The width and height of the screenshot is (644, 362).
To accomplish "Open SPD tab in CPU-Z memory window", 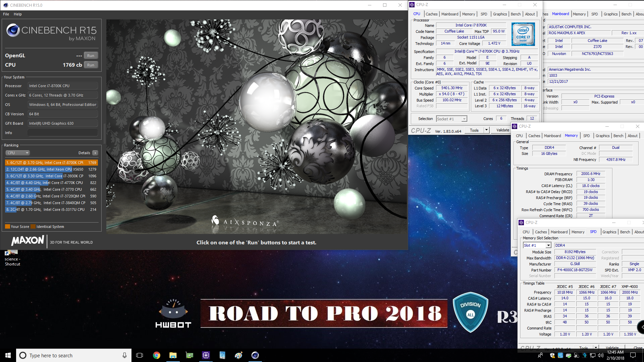I will [x=586, y=136].
